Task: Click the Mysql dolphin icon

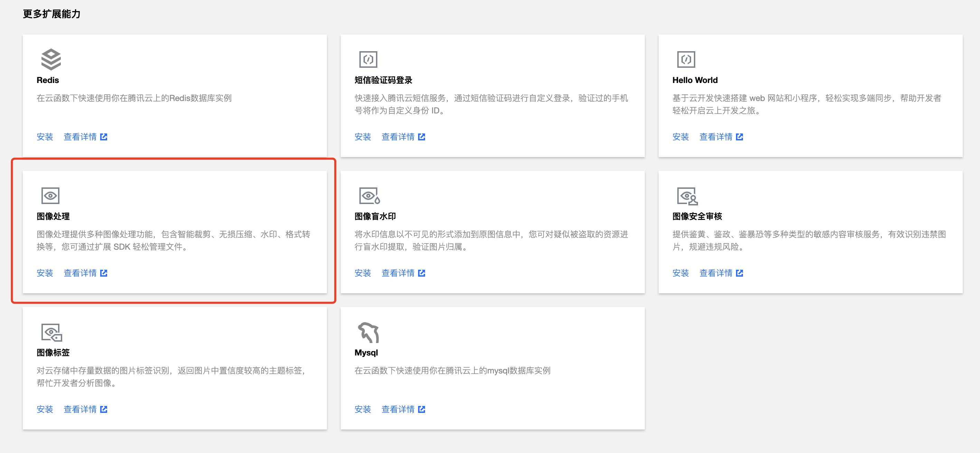Action: 368,332
